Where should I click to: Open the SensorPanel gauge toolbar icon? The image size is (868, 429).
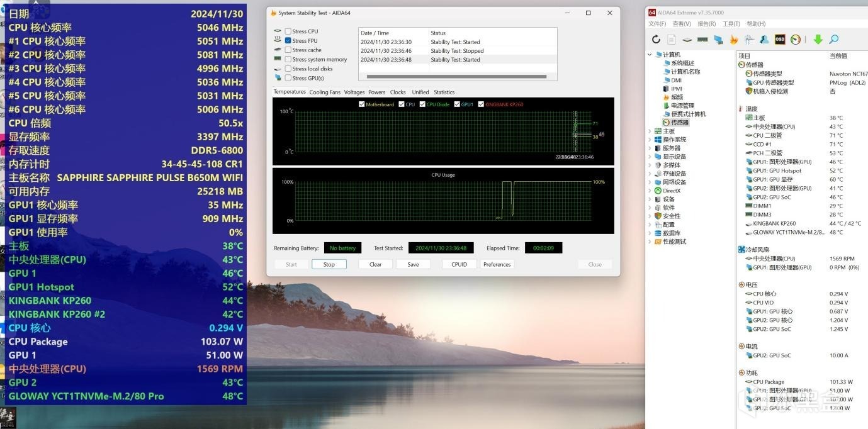point(796,40)
